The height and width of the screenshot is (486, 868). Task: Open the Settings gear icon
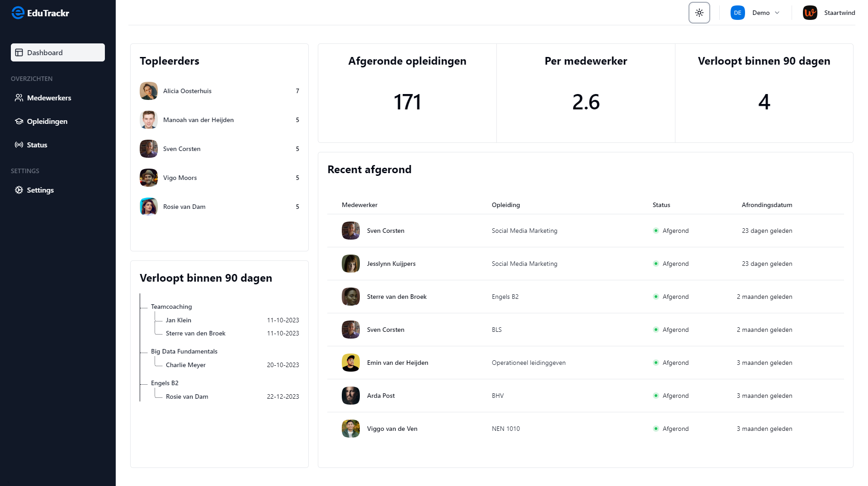(19, 190)
